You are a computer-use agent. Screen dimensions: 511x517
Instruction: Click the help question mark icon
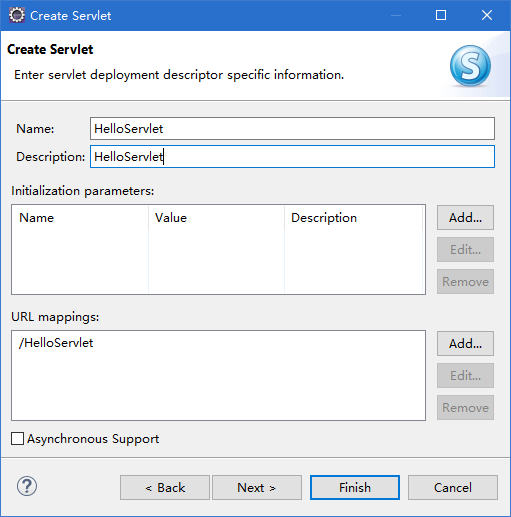pyautogui.click(x=27, y=486)
